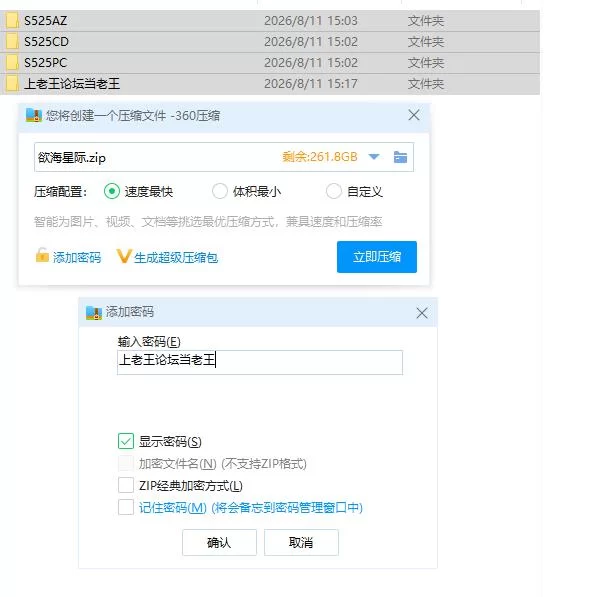Expand the save-path dropdown arrow

click(x=374, y=157)
